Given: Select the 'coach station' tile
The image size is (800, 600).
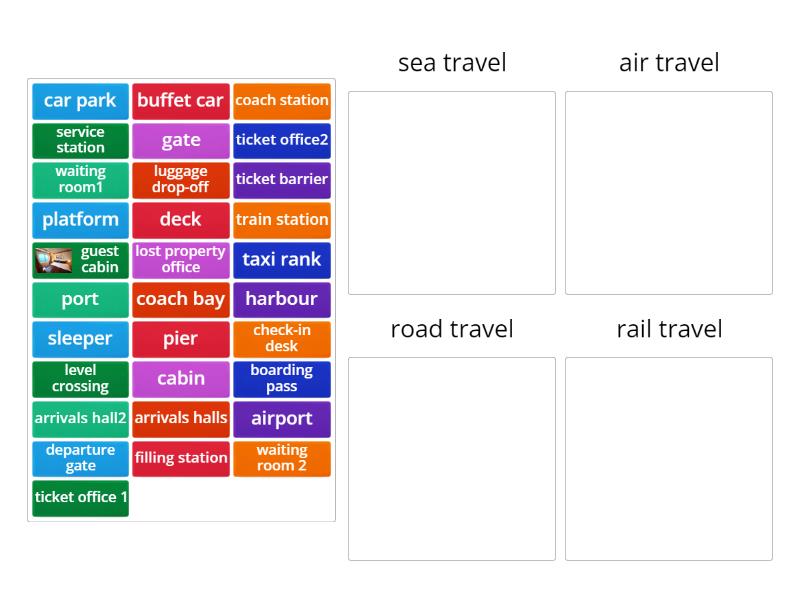Looking at the screenshot, I should pyautogui.click(x=282, y=101).
